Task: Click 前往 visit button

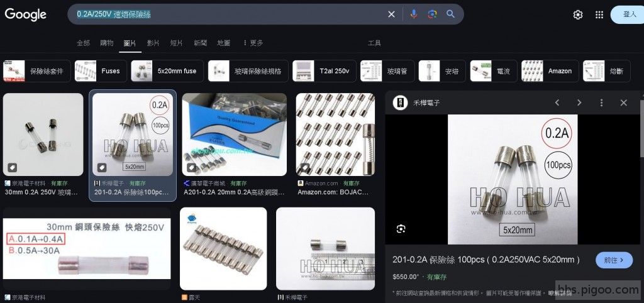Action: (614, 260)
